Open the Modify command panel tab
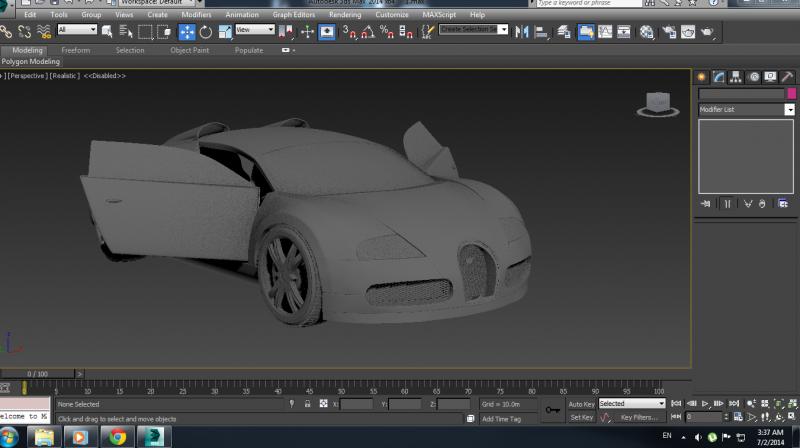The width and height of the screenshot is (800, 448). (719, 77)
